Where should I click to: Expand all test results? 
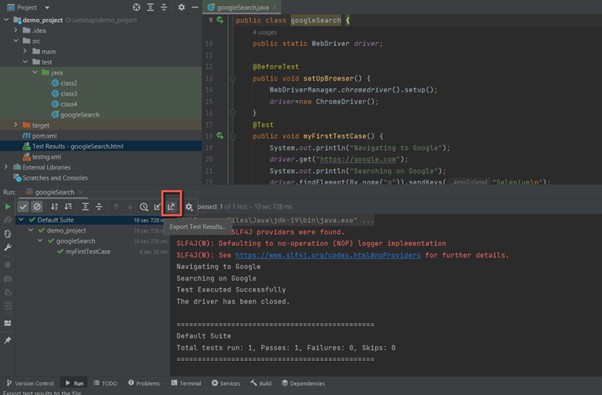[85, 207]
